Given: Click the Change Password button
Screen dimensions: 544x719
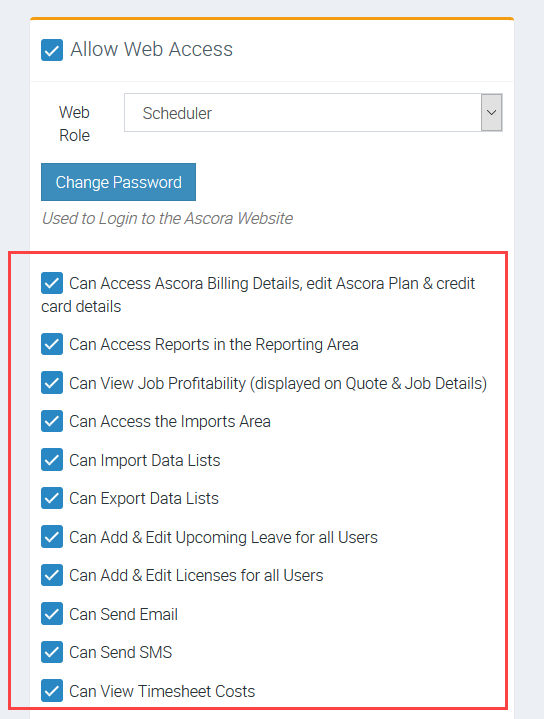Looking at the screenshot, I should (118, 182).
